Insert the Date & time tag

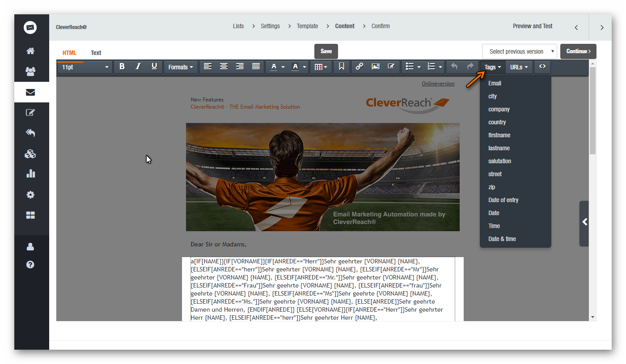point(516,239)
